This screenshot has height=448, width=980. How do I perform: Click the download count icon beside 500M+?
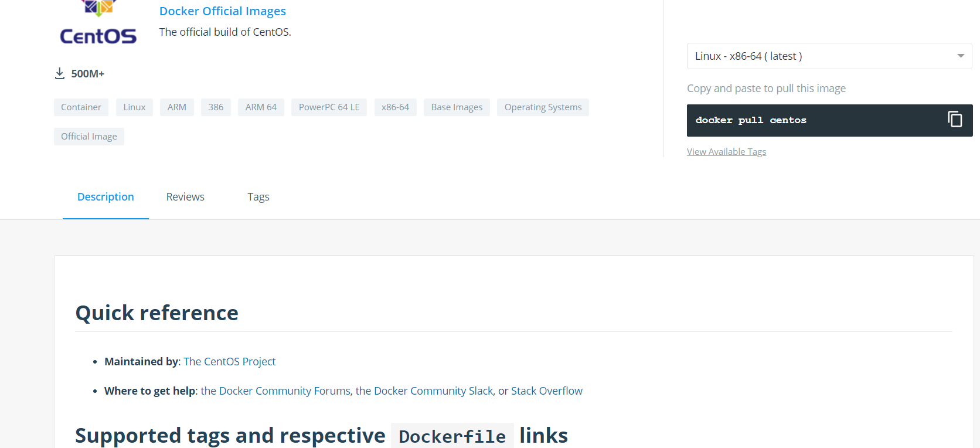[59, 74]
